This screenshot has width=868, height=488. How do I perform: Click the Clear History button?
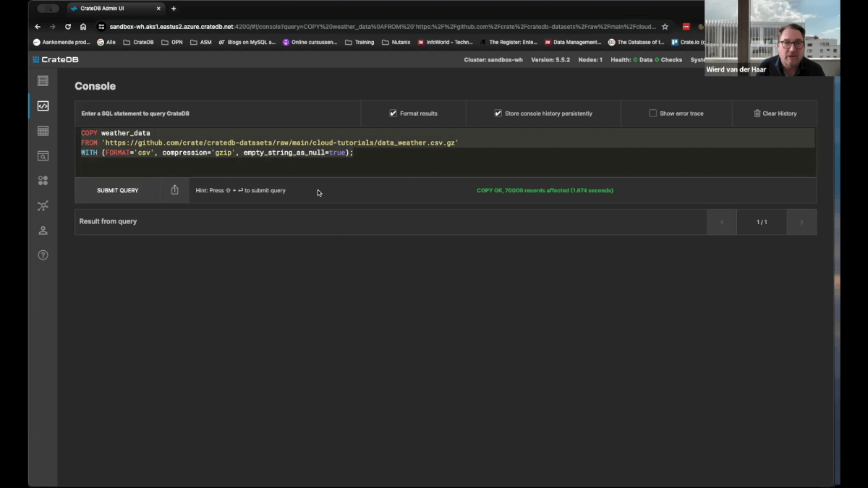[775, 114]
